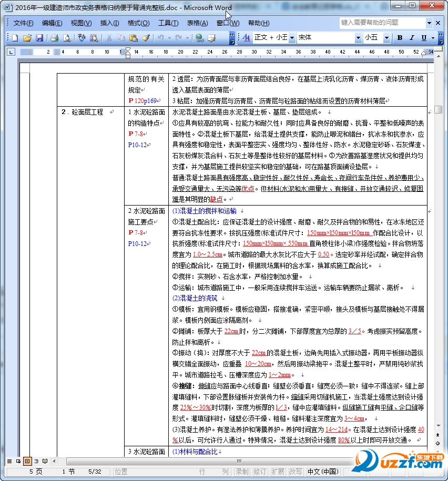This screenshot has width=448, height=481.
Task: Open the 工具(T) menu
Action: 168,23
